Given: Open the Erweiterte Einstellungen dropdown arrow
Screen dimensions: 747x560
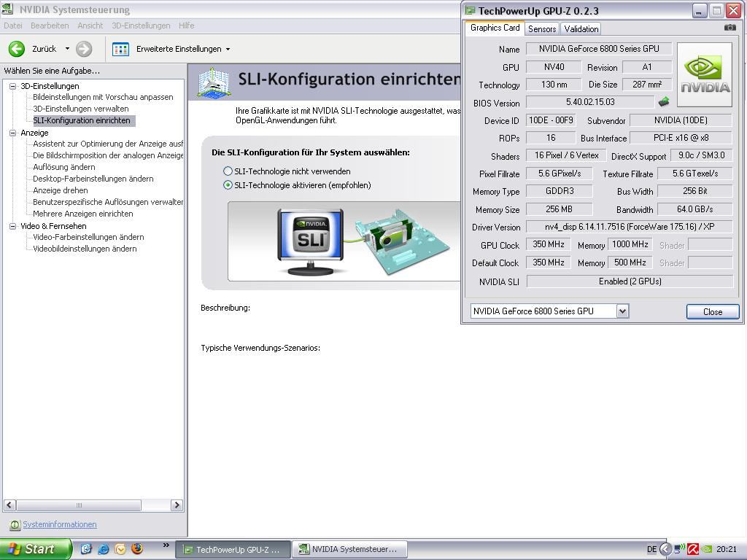Looking at the screenshot, I should click(x=228, y=49).
